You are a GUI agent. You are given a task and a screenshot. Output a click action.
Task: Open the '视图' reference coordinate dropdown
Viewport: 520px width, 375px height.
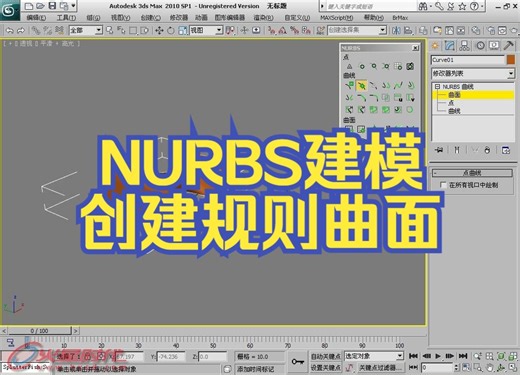tap(206, 31)
